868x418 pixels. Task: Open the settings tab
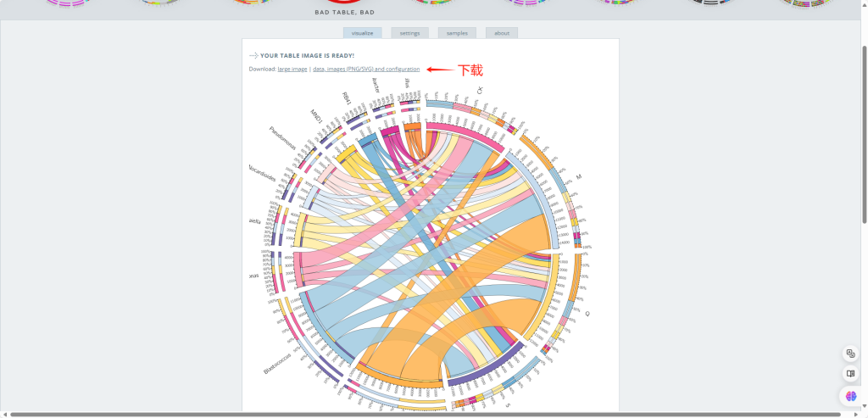pyautogui.click(x=409, y=33)
